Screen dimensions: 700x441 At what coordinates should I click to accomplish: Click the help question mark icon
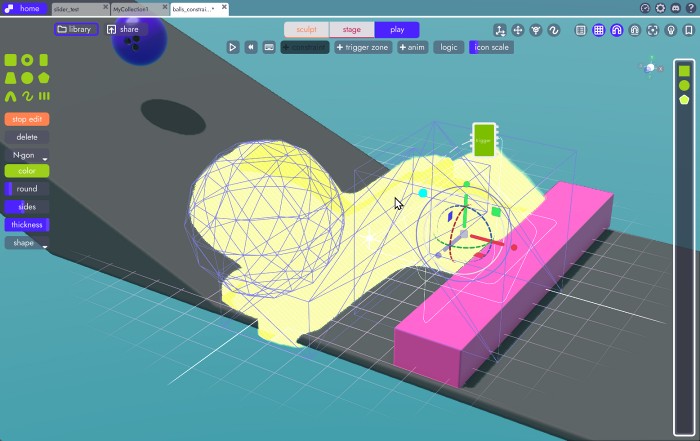click(689, 8)
